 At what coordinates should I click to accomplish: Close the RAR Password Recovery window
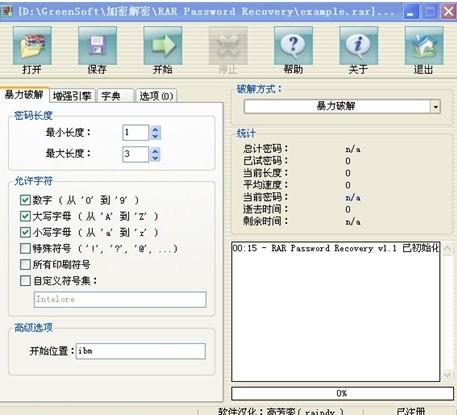(449, 12)
